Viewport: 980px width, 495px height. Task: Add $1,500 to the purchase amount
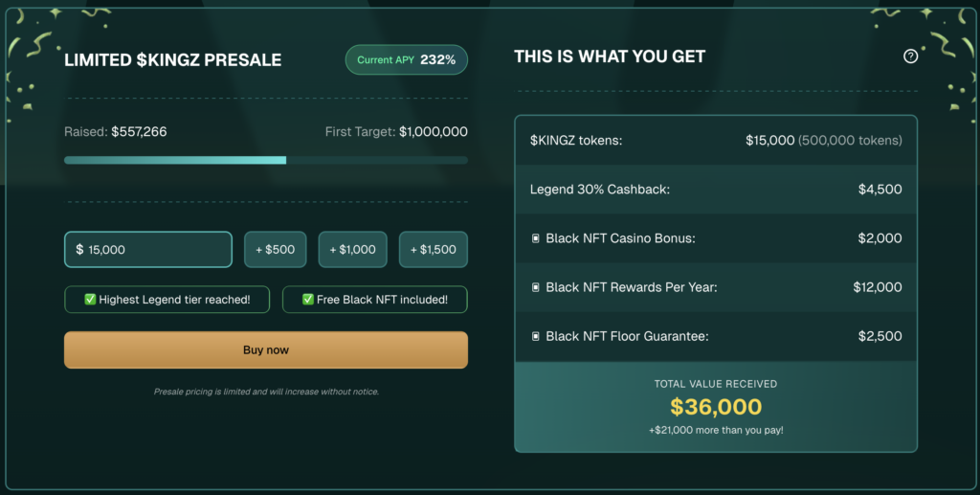point(434,250)
